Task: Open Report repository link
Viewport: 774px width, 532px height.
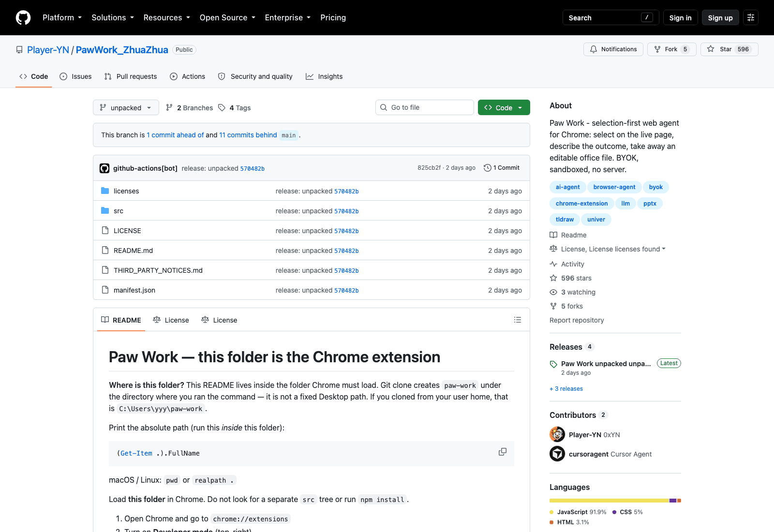Action: [577, 320]
